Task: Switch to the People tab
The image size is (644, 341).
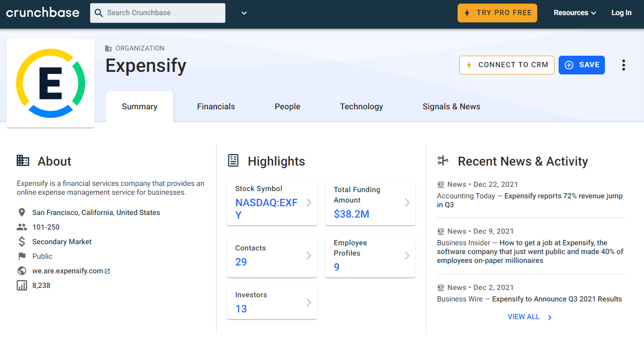Action: tap(287, 107)
